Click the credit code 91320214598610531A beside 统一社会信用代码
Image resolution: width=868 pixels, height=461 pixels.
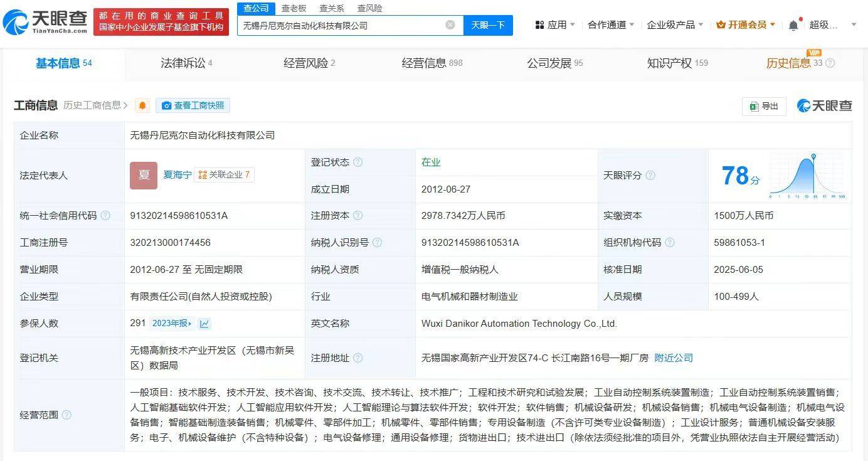point(179,216)
